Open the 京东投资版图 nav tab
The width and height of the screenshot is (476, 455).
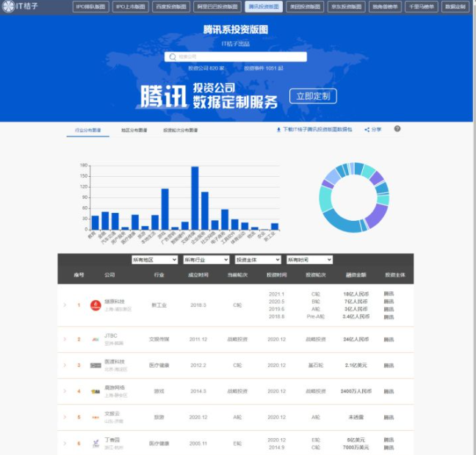347,7
